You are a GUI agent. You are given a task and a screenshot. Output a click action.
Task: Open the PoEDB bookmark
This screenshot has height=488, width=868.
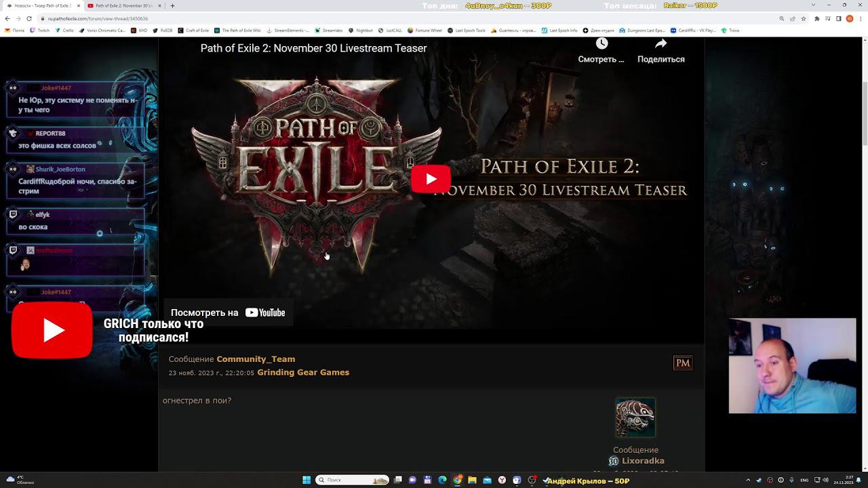163,30
